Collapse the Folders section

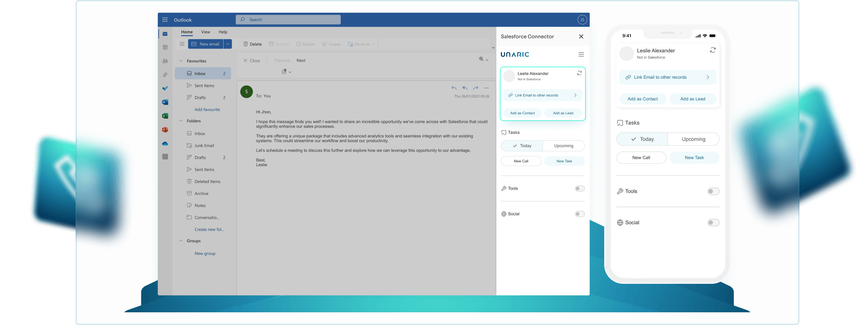point(181,121)
